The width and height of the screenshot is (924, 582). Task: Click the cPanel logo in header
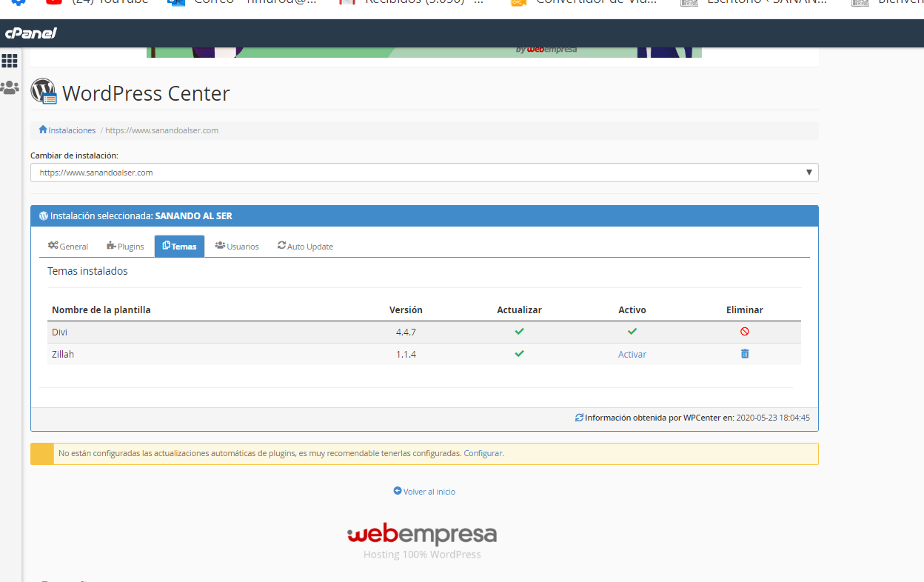(x=31, y=33)
